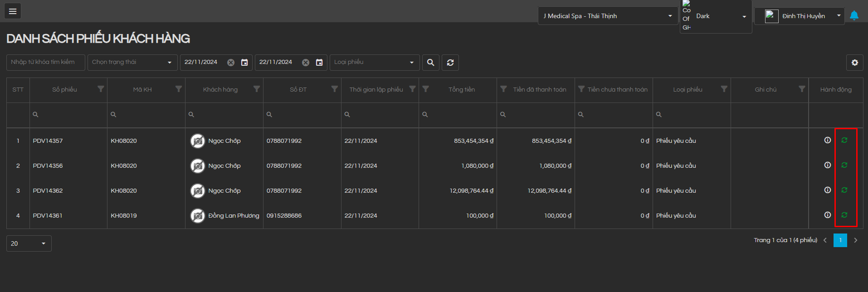Screen dimensions: 868x292
Task: Open Đinh Thị Huyền user menu
Action: (803, 16)
